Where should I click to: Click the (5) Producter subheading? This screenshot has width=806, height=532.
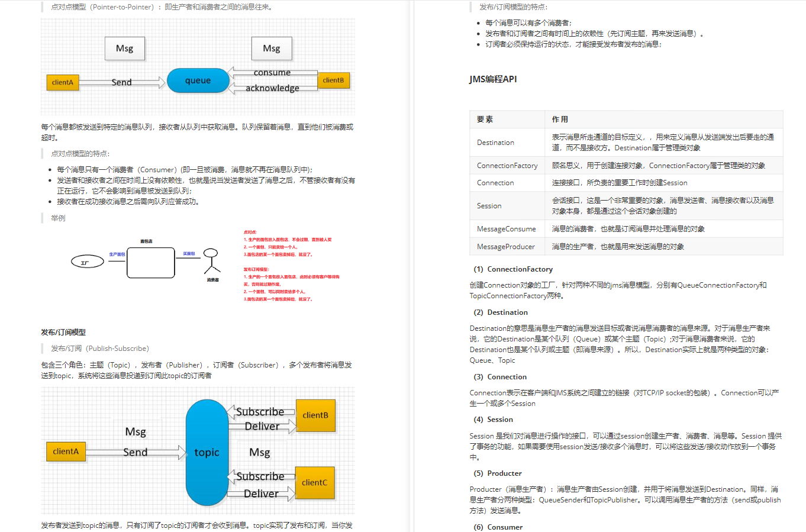click(498, 473)
